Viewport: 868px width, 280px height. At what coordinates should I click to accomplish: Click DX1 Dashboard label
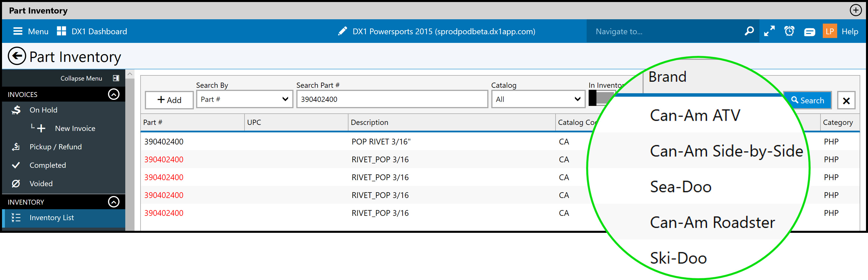(99, 31)
